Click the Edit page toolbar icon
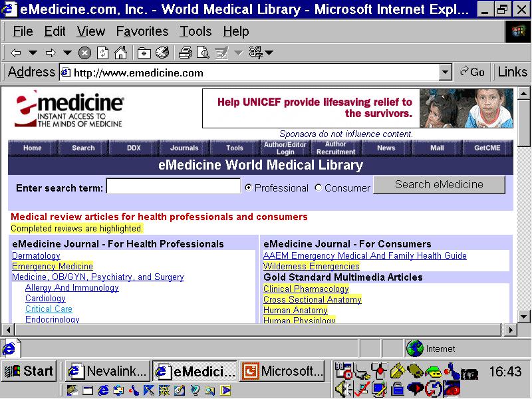Image resolution: width=532 pixels, height=399 pixels. (221, 53)
